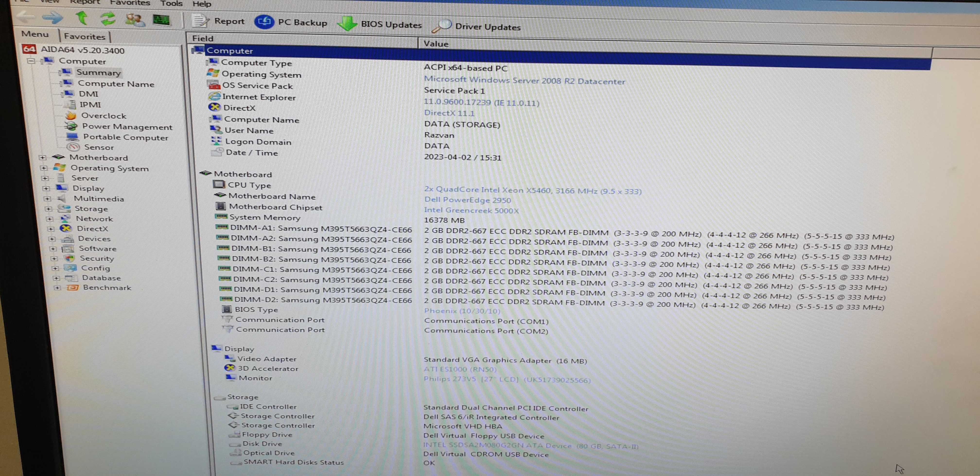Expand the Multimedia tree node

pos(47,198)
